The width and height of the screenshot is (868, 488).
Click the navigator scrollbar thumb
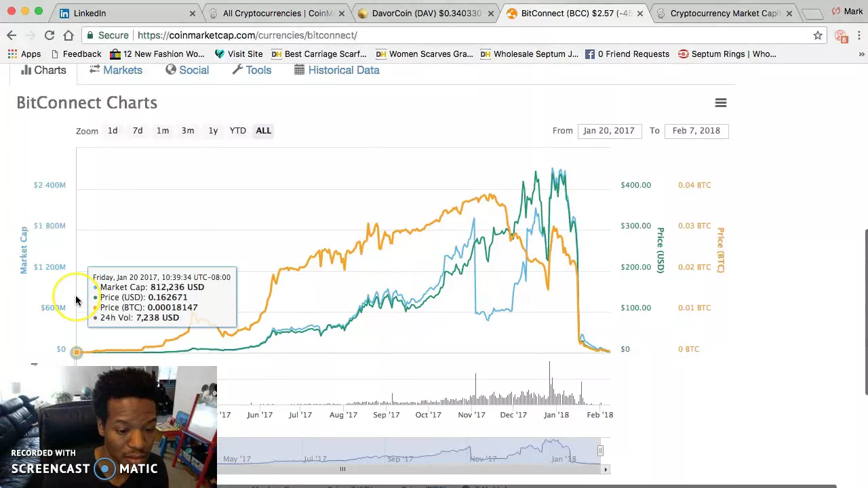(x=342, y=469)
